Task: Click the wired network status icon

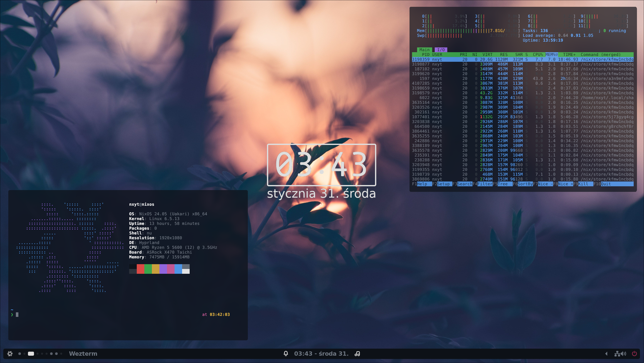Action: (617, 354)
